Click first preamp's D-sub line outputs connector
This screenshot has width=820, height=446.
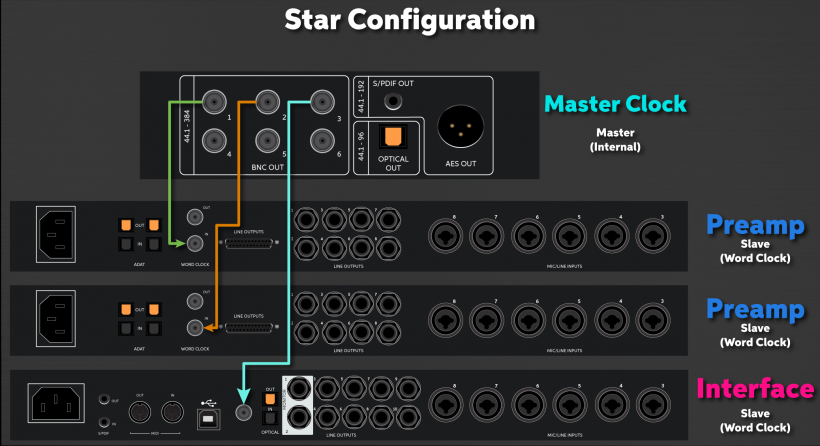tap(249, 243)
